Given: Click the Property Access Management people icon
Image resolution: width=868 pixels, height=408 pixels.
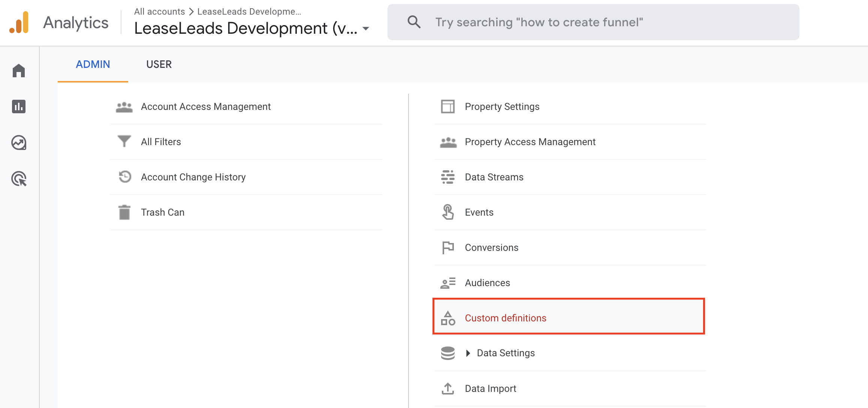Looking at the screenshot, I should [x=448, y=142].
